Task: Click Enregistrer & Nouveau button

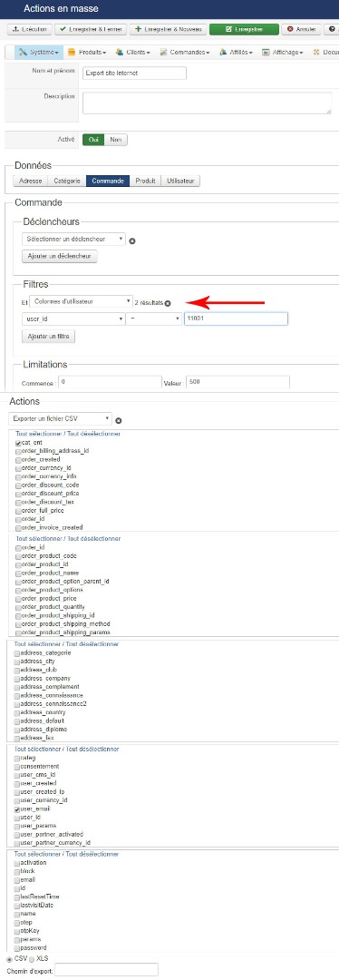Action: (x=168, y=29)
